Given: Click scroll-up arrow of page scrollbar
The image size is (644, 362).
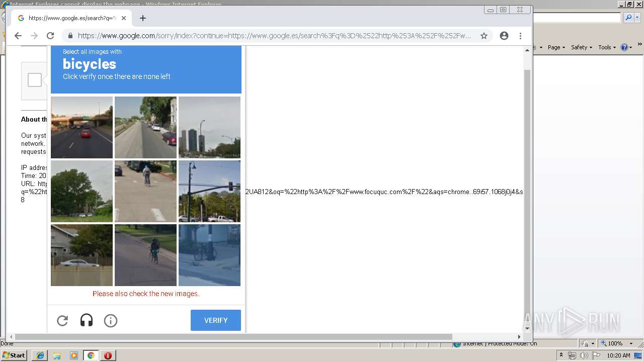Looking at the screenshot, I should (527, 50).
